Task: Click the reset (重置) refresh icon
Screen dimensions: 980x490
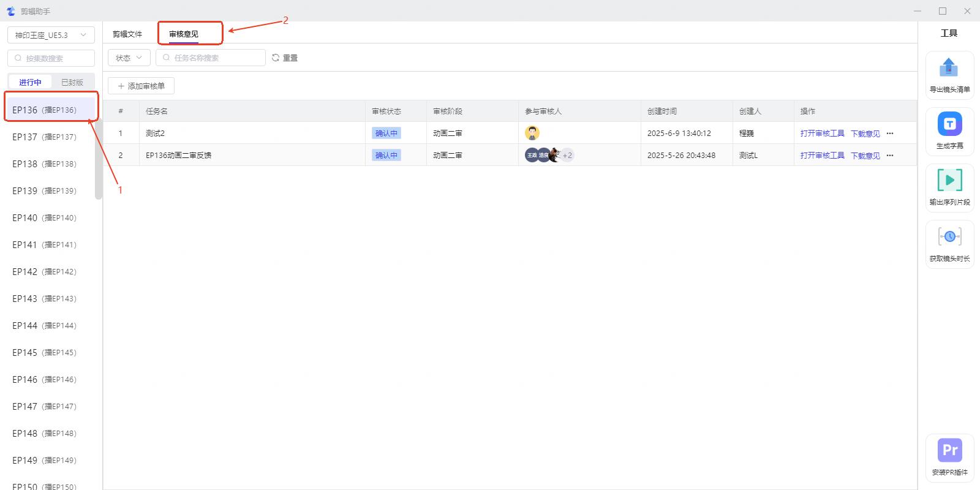Action: (276, 58)
